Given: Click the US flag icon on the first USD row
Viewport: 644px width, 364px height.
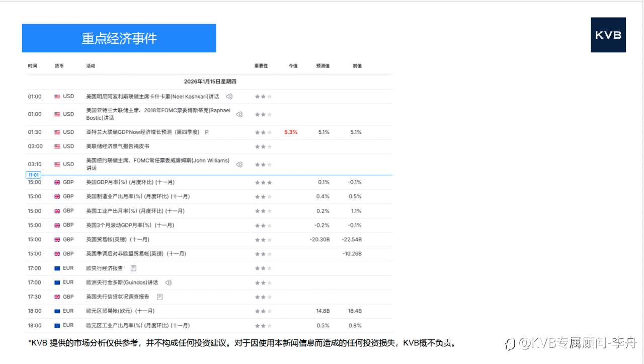Looking at the screenshot, I should click(x=57, y=96).
